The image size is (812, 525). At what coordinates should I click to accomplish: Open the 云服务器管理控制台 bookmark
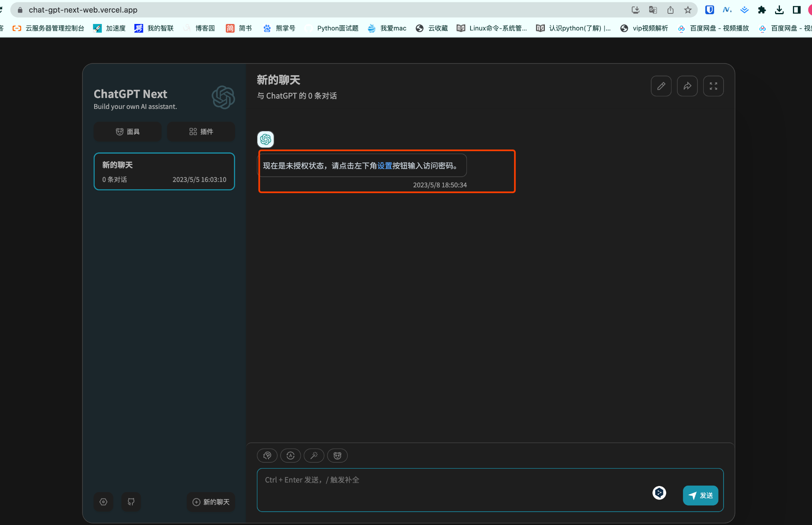[49, 28]
